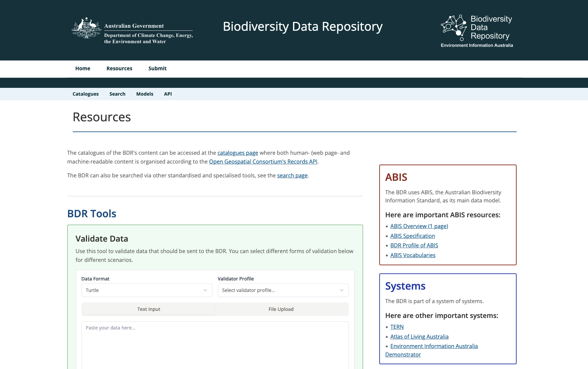Click the Australian Government coat of arms logo
This screenshot has height=369, width=588.
coord(87,28)
